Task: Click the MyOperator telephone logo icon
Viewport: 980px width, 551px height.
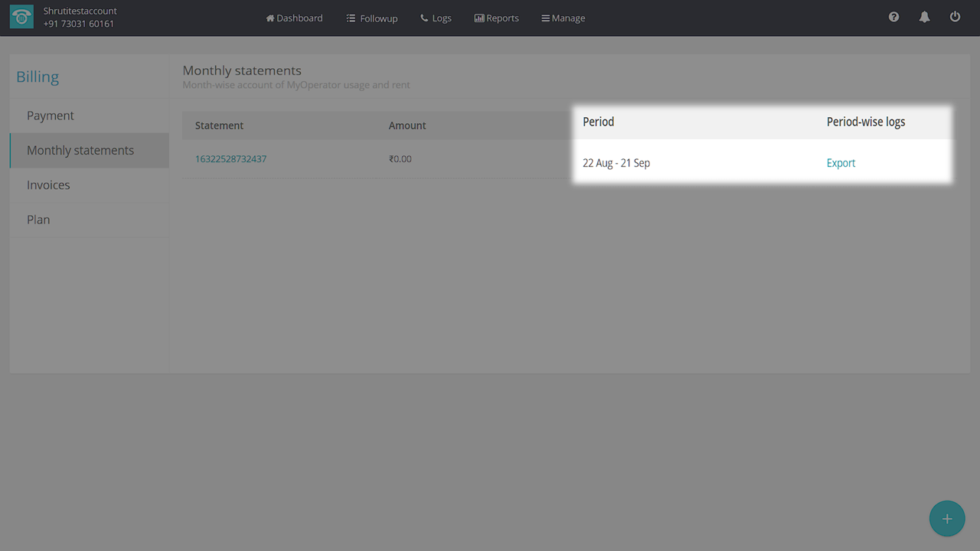Action: pyautogui.click(x=21, y=18)
